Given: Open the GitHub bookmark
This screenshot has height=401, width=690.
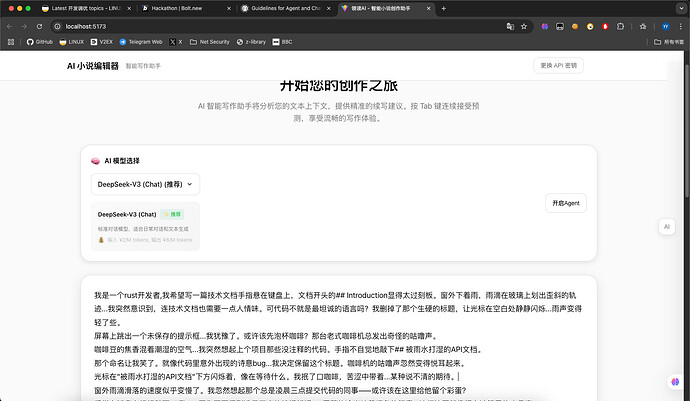Looking at the screenshot, I should 40,42.
